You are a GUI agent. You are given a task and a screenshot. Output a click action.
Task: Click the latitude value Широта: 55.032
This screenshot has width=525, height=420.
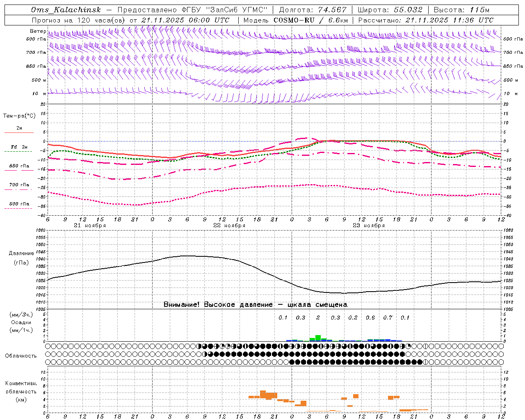point(390,10)
